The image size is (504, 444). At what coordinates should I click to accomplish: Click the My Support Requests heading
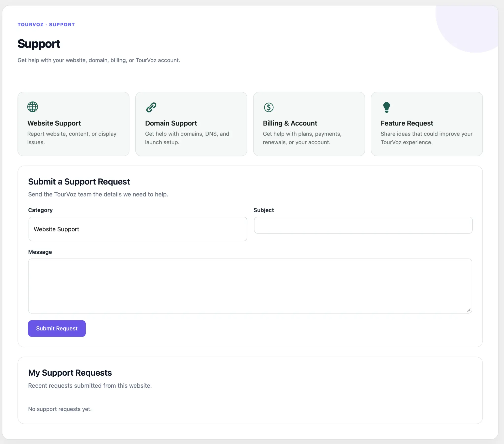(x=70, y=373)
